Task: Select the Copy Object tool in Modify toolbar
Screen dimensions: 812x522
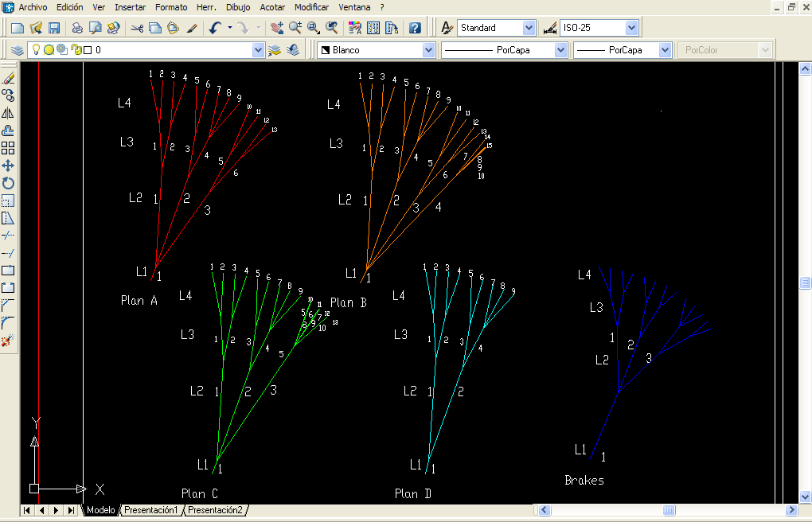Action: click(8, 95)
